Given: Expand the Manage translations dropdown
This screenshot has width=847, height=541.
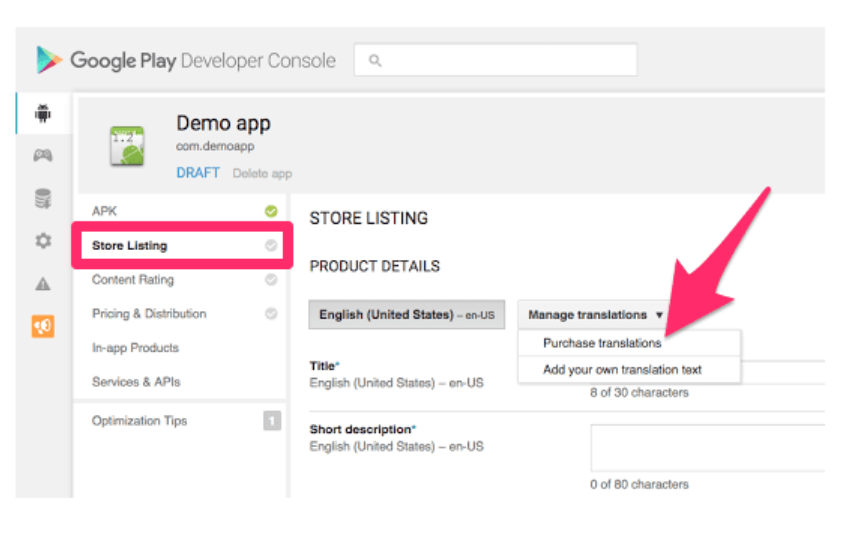Looking at the screenshot, I should (595, 315).
